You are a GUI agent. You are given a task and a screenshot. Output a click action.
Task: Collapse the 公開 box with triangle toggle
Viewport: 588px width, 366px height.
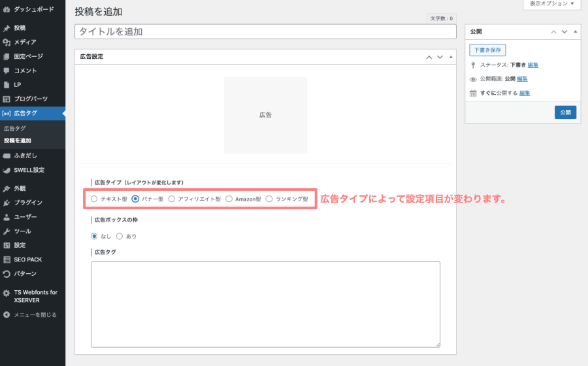[x=575, y=32]
